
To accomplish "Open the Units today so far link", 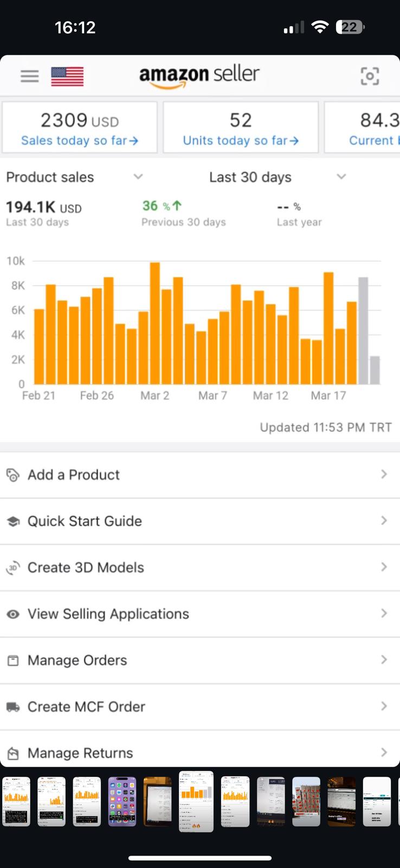I will pyautogui.click(x=241, y=141).
